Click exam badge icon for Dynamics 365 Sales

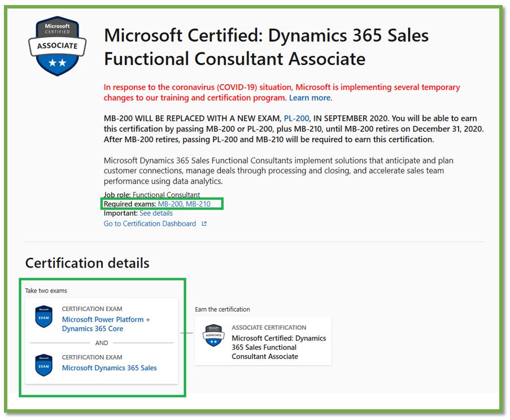pos(44,365)
